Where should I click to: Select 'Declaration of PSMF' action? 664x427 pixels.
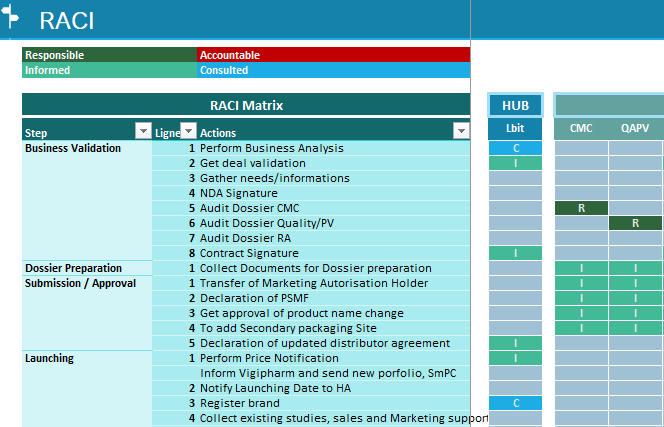pyautogui.click(x=334, y=298)
